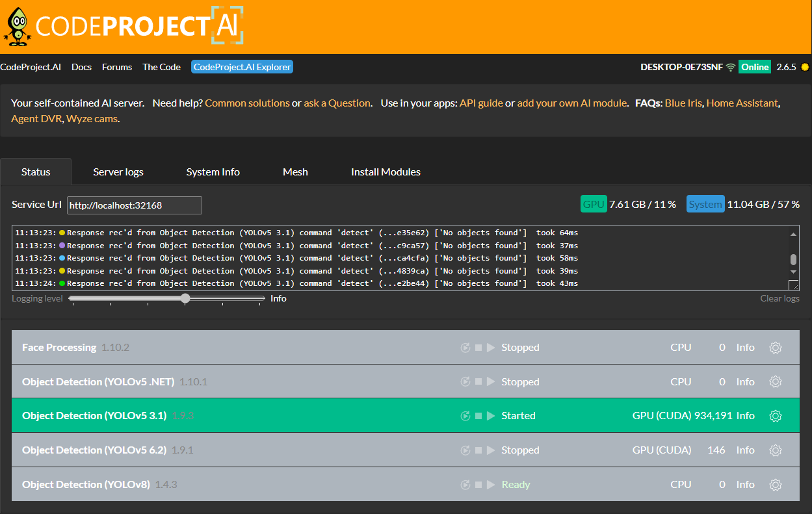Clear logs in the Status panel
Viewport: 812px width, 514px height.
click(x=779, y=298)
